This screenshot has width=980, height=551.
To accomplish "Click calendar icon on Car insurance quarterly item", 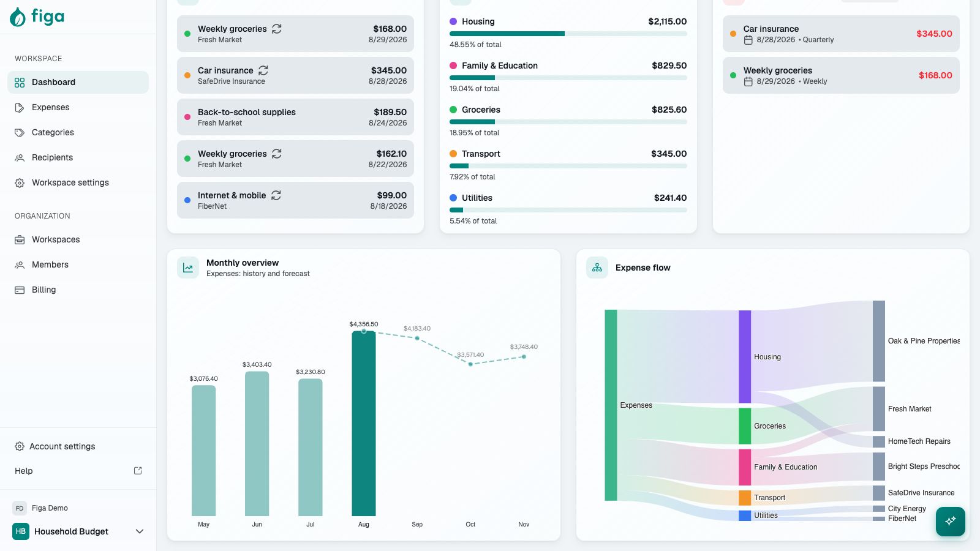I will click(748, 40).
